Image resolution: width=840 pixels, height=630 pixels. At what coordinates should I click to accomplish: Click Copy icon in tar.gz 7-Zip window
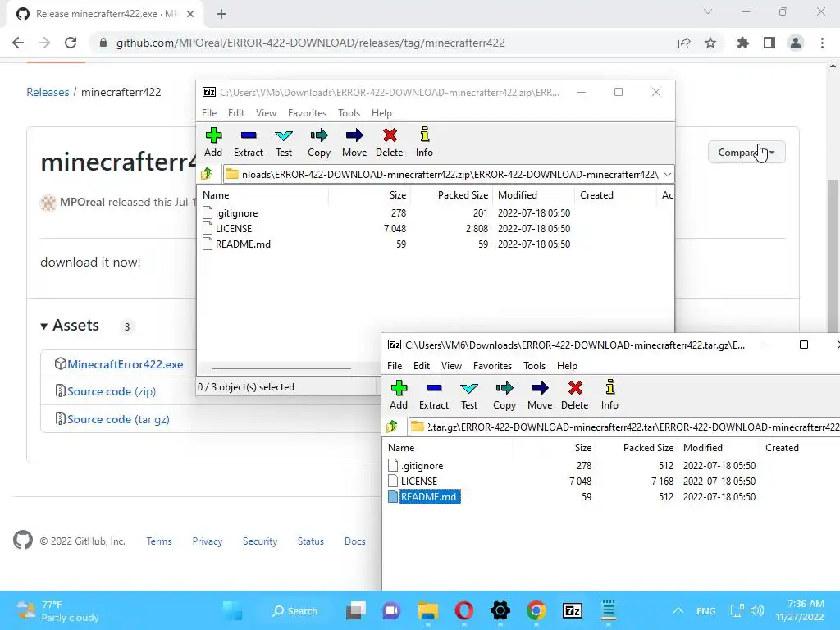point(504,388)
